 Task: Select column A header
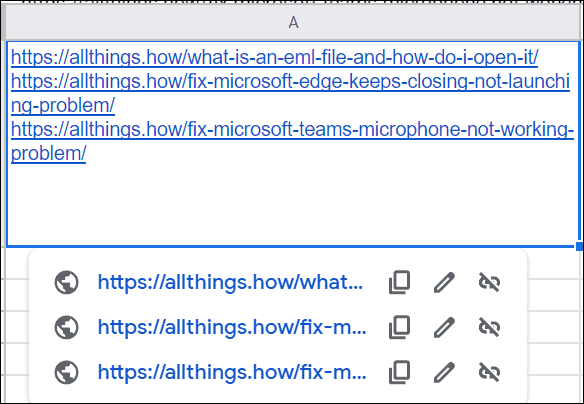pos(293,23)
